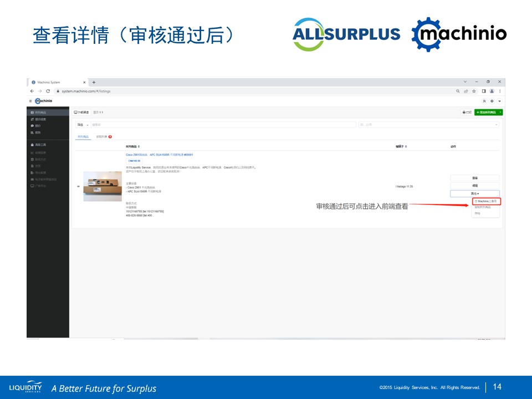The image size is (532, 399).
Task: Go back using the browser back arrow
Action: click(32, 91)
